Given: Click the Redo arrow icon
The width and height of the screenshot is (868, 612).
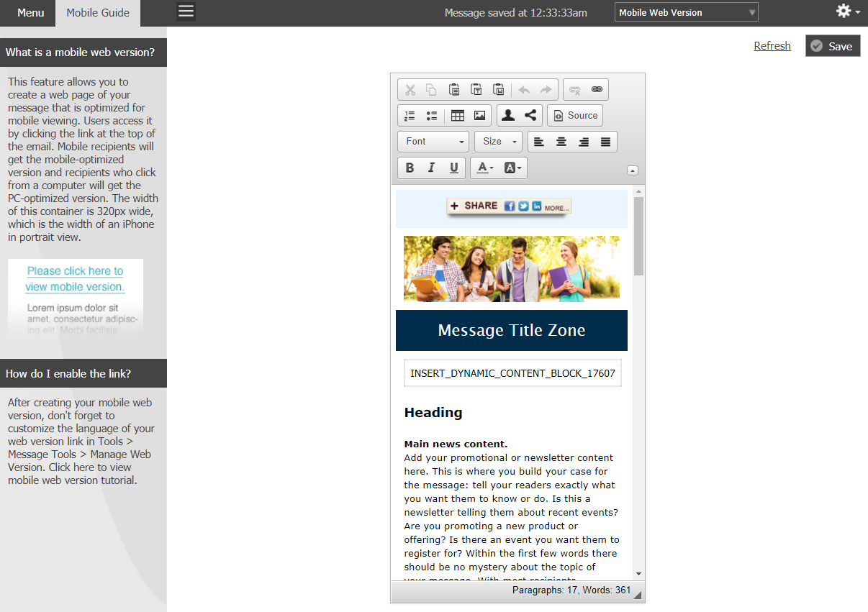Looking at the screenshot, I should click(x=546, y=90).
